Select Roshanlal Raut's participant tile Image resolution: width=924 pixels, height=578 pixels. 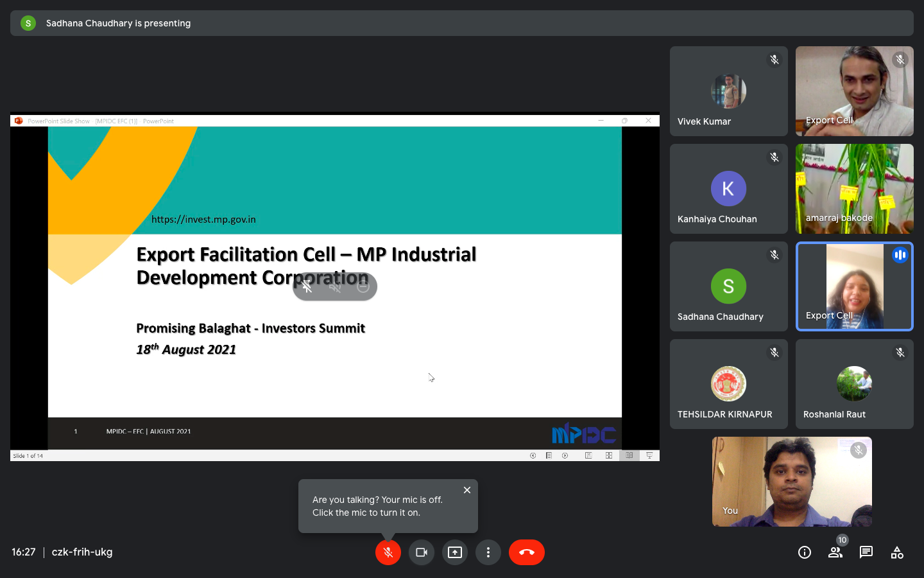(855, 384)
